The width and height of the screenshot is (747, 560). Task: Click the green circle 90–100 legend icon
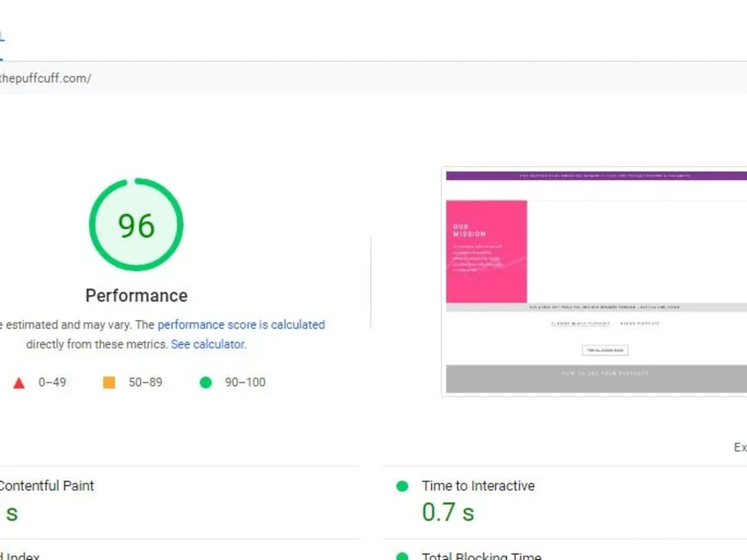point(206,382)
